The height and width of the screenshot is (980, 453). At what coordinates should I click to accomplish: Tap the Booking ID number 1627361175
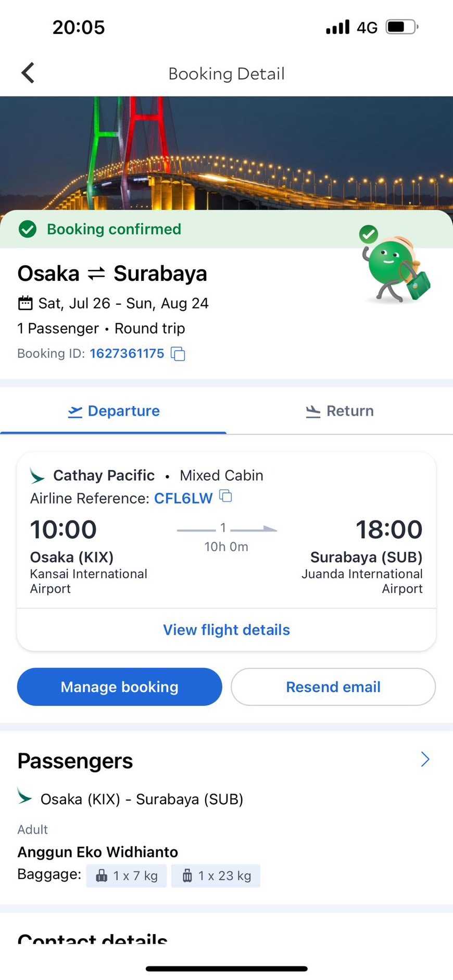[x=127, y=354]
